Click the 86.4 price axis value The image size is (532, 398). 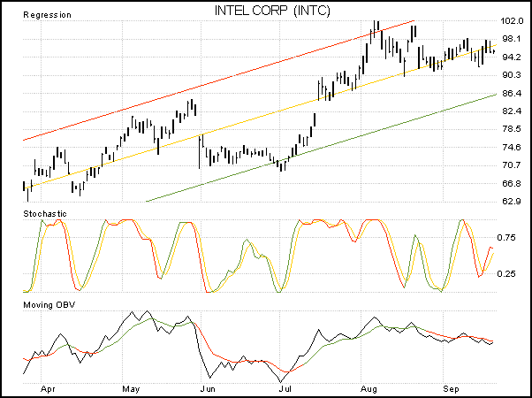pyautogui.click(x=511, y=93)
